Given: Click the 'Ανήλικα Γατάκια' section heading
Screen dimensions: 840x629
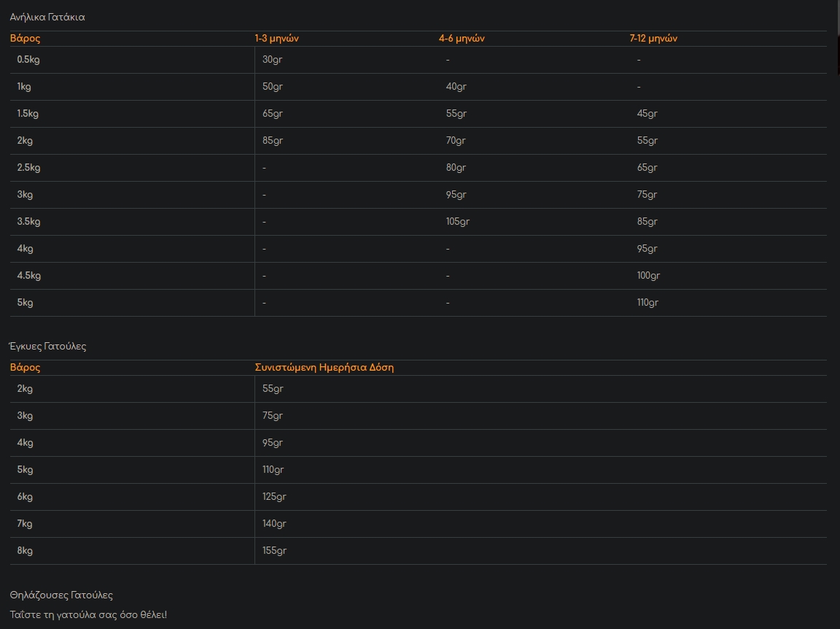Looking at the screenshot, I should coord(47,18).
